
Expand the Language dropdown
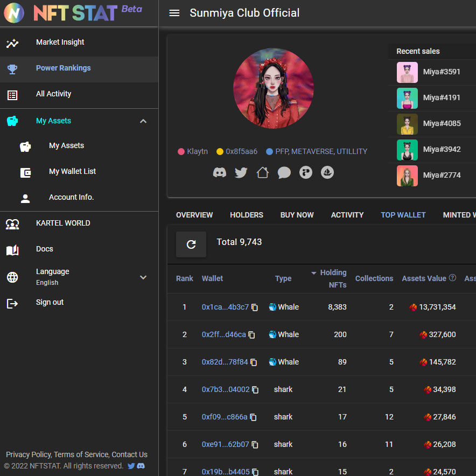[x=143, y=277]
